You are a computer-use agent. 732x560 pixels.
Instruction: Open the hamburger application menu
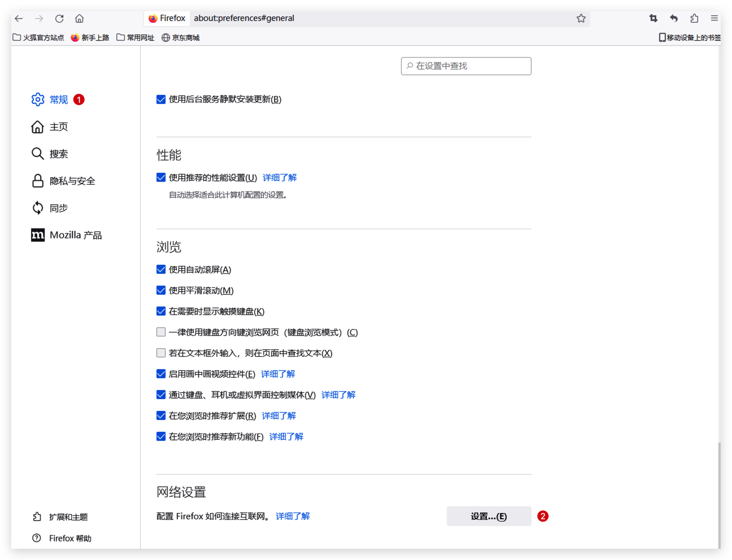click(x=714, y=19)
